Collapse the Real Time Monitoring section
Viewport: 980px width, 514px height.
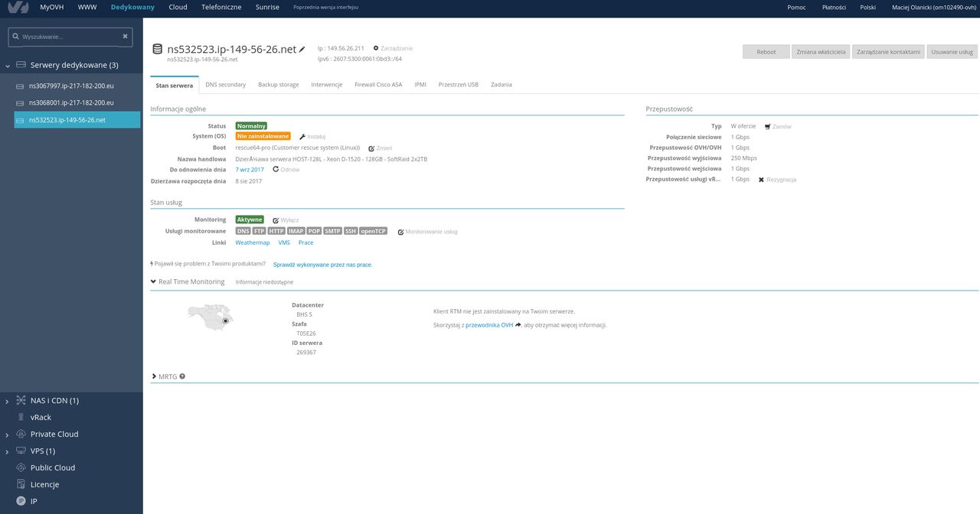153,281
